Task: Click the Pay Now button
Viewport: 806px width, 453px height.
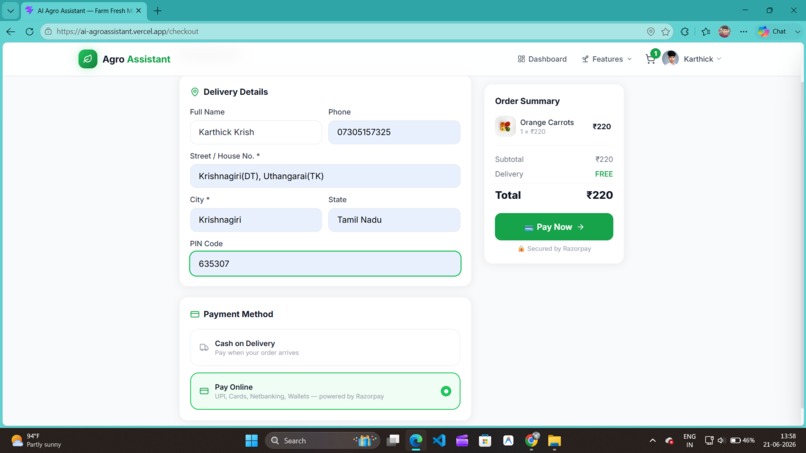Action: coord(554,227)
